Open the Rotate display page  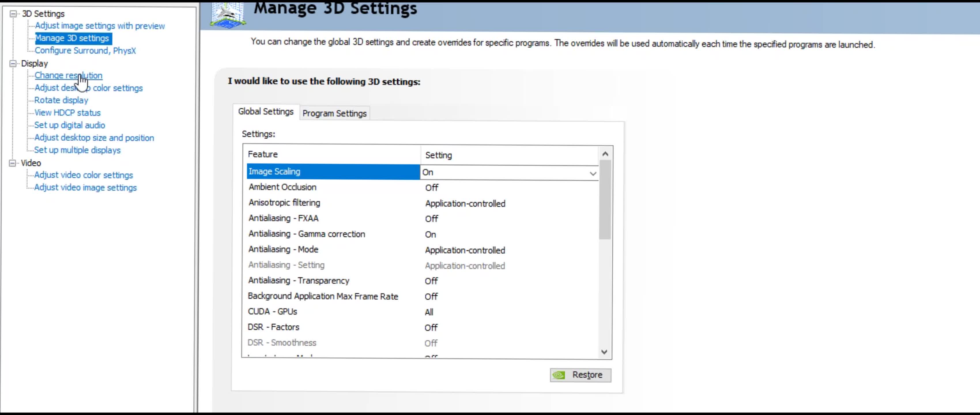coord(61,100)
